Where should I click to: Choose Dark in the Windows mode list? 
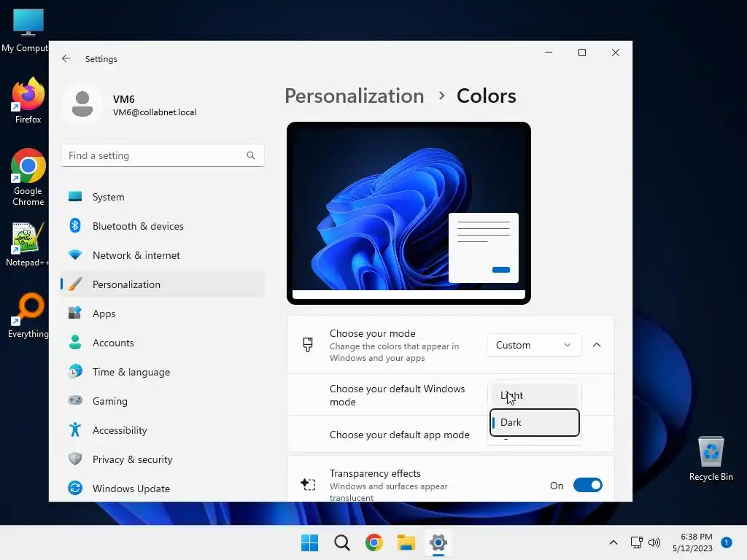534,422
